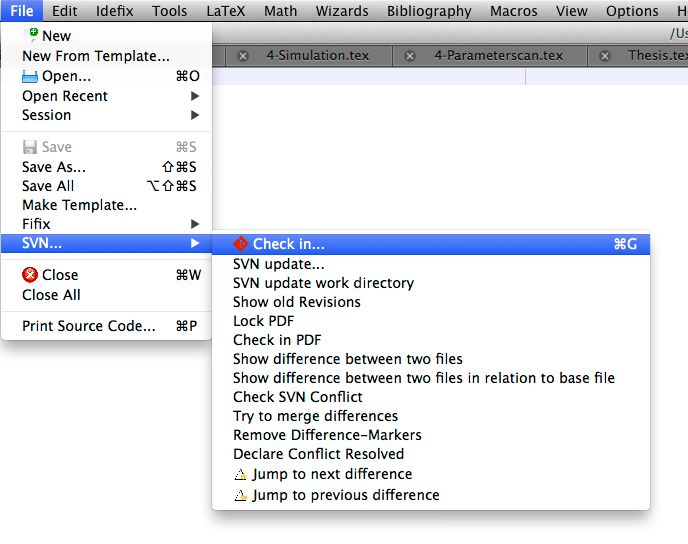Select the Fifix menu entry

click(106, 224)
